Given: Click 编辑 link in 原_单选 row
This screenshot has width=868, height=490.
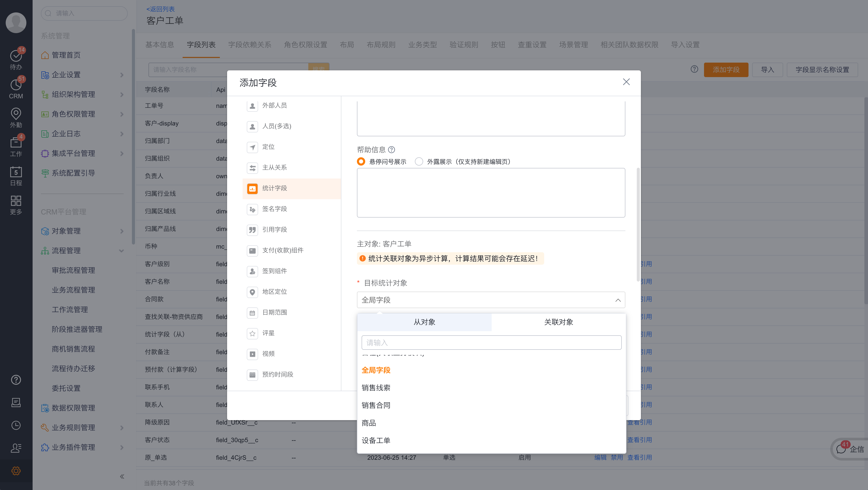Looking at the screenshot, I should (600, 458).
